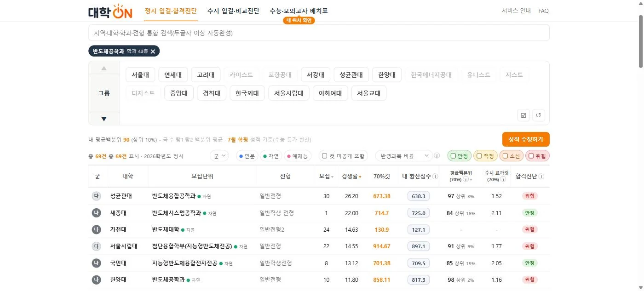Click 638.3 score in 성균관대 row

419,196
